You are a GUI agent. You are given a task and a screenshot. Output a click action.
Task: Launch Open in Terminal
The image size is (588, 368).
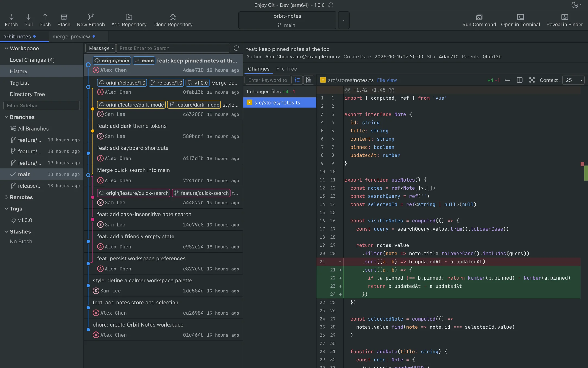coord(520,20)
